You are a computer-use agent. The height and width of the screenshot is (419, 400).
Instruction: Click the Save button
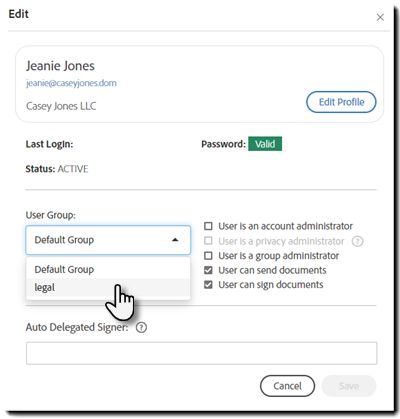pos(349,386)
